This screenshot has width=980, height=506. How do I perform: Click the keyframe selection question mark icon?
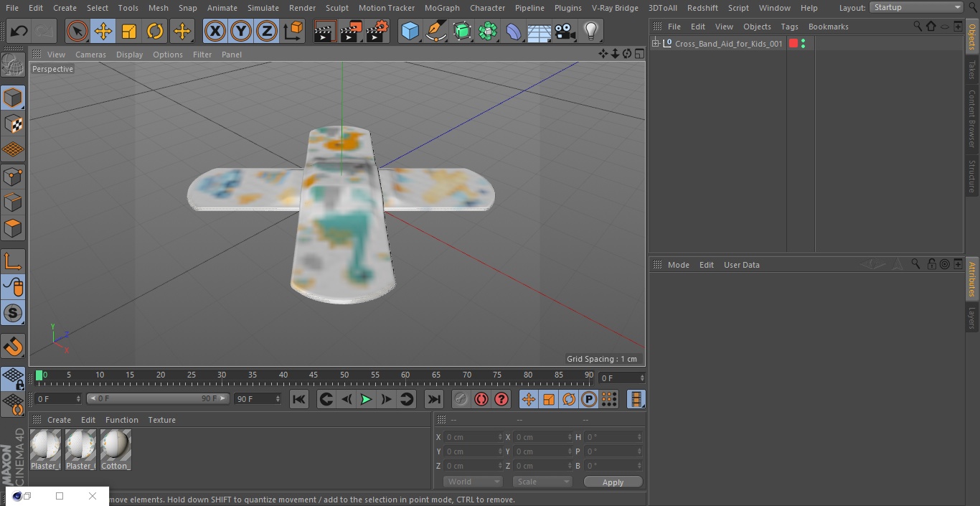point(501,399)
